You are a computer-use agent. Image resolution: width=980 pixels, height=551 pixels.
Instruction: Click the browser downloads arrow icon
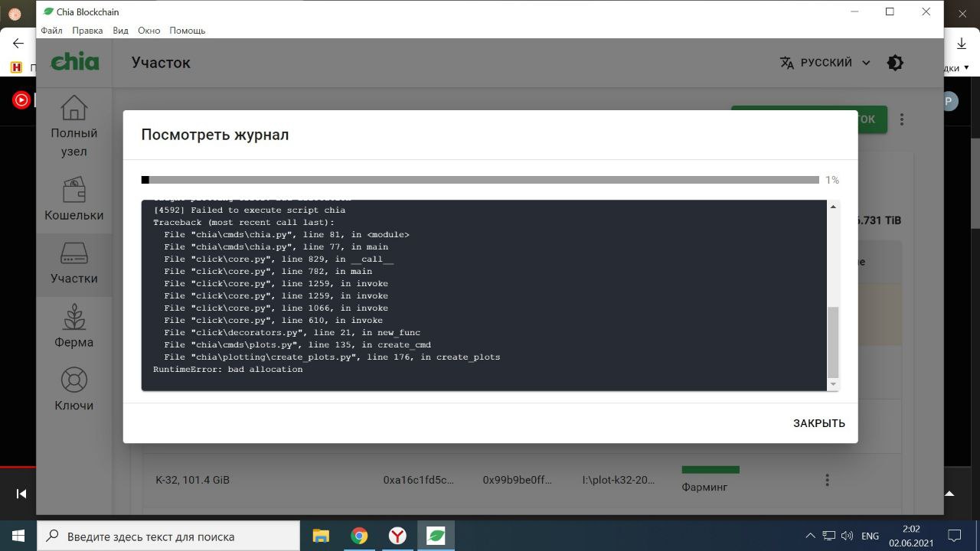[x=962, y=44]
